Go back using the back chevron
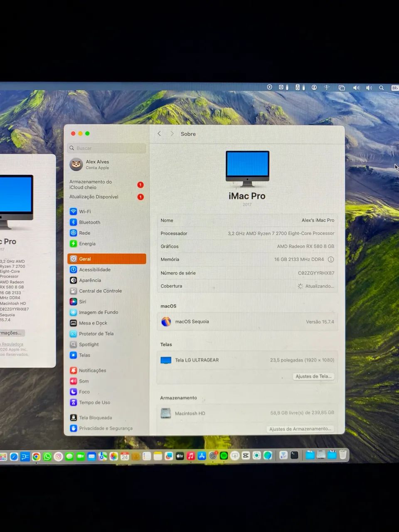This screenshot has width=399, height=532. click(x=159, y=134)
